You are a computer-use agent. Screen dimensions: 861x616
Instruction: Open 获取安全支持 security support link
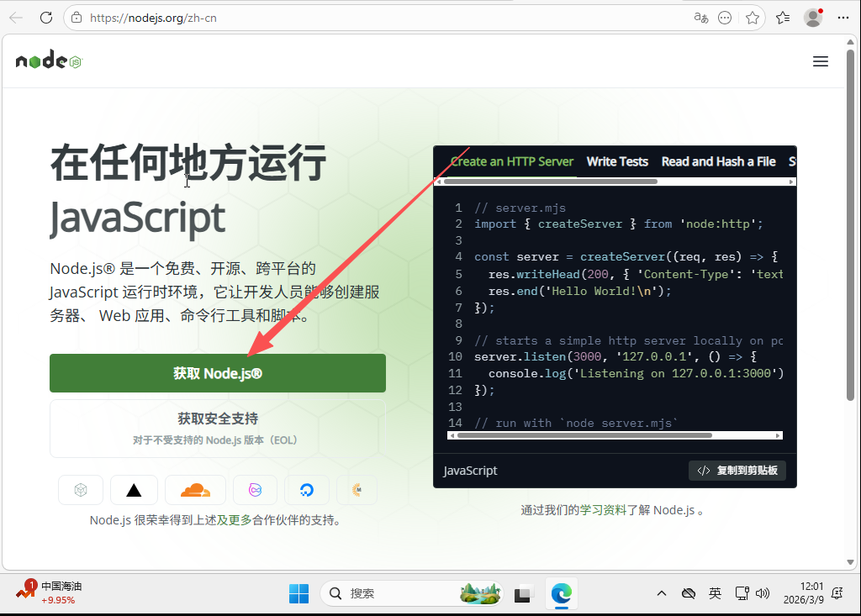[x=217, y=418]
